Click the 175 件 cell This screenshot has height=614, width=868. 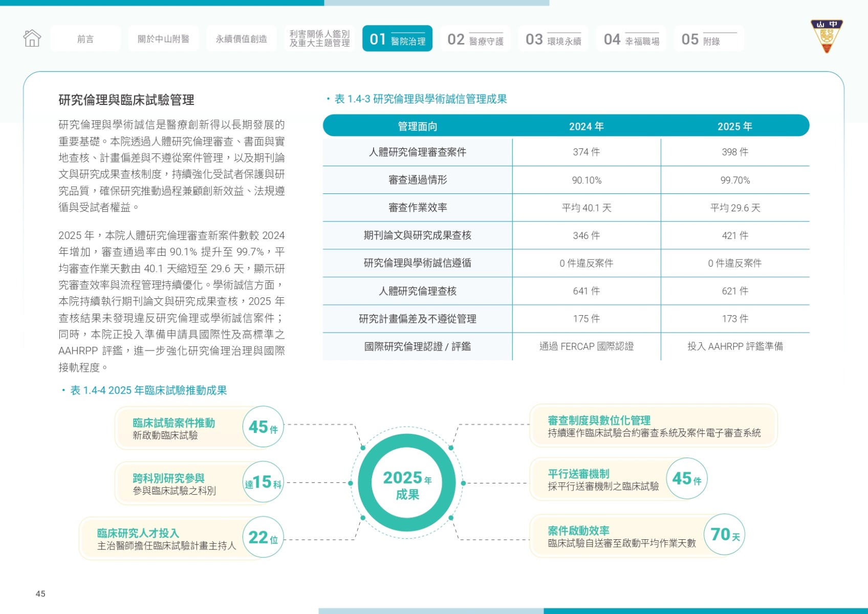pos(587,318)
